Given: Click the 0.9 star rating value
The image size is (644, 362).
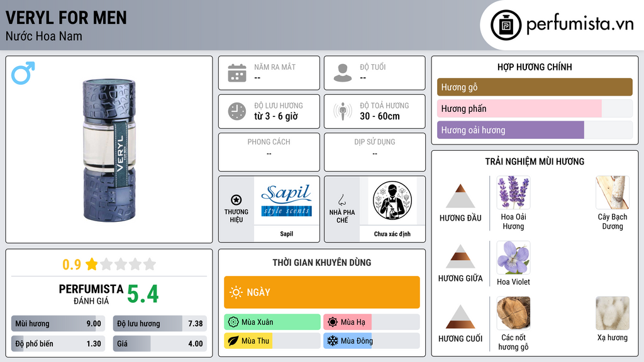Looking at the screenshot, I should [x=72, y=265].
